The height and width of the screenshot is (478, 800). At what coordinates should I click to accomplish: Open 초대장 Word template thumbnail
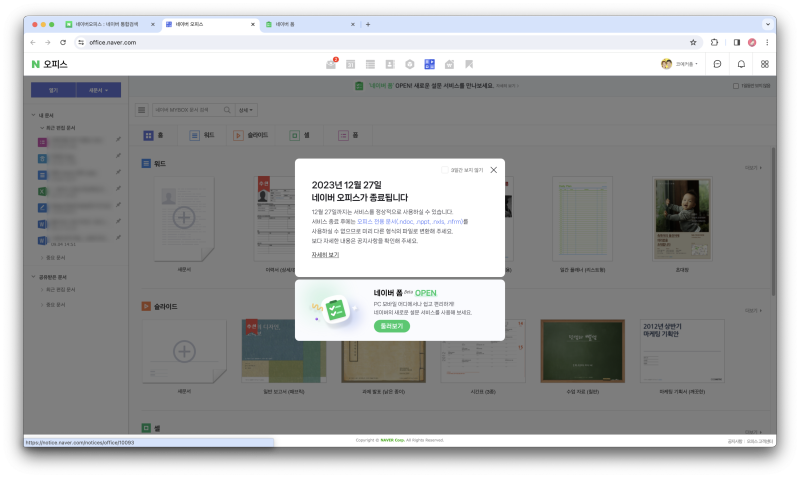point(682,219)
